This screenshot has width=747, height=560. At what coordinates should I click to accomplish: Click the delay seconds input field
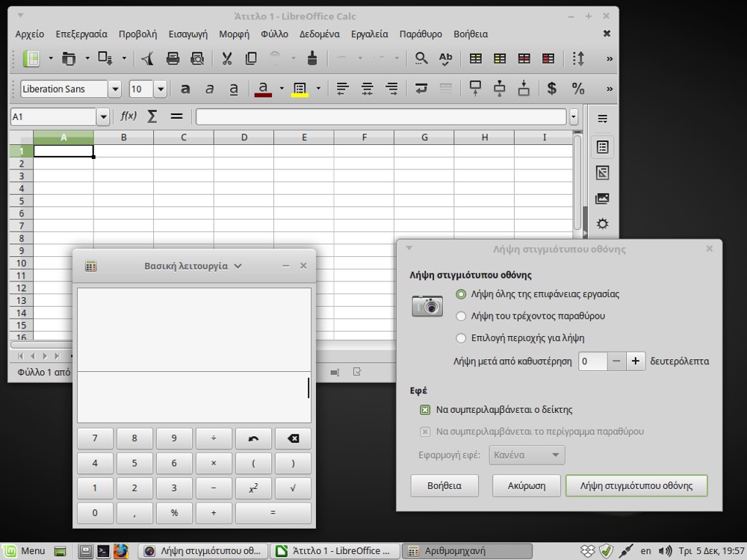click(592, 361)
